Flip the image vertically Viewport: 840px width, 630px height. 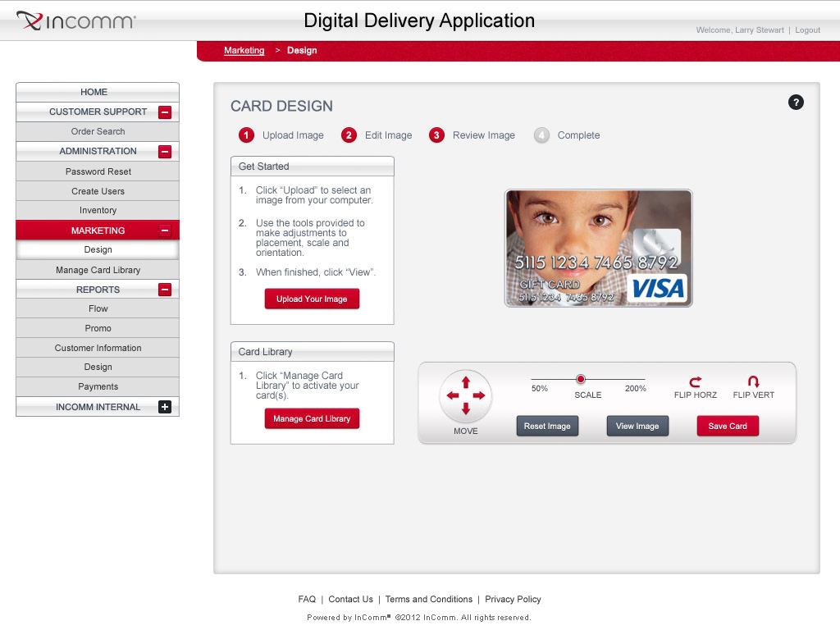point(753,387)
